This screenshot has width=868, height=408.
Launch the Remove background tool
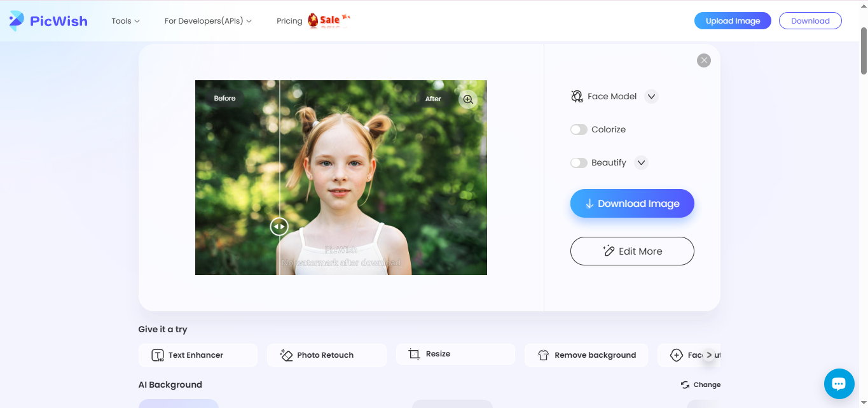tap(586, 355)
